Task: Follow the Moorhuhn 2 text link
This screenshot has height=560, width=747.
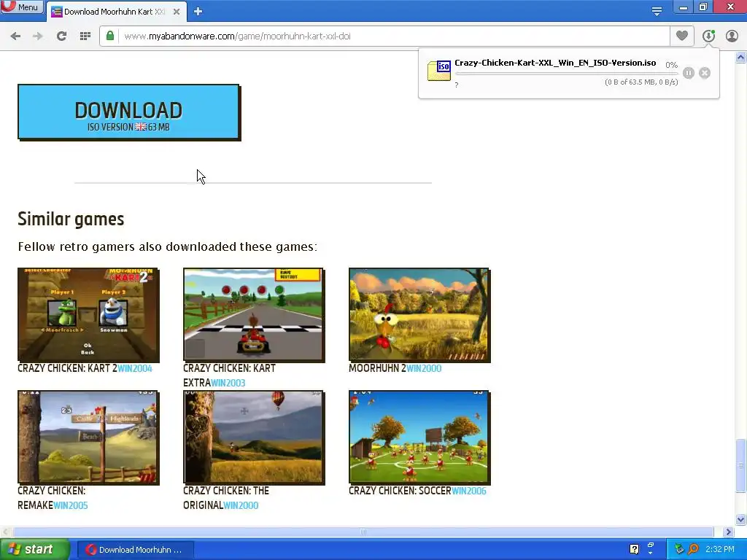Action: [x=377, y=368]
